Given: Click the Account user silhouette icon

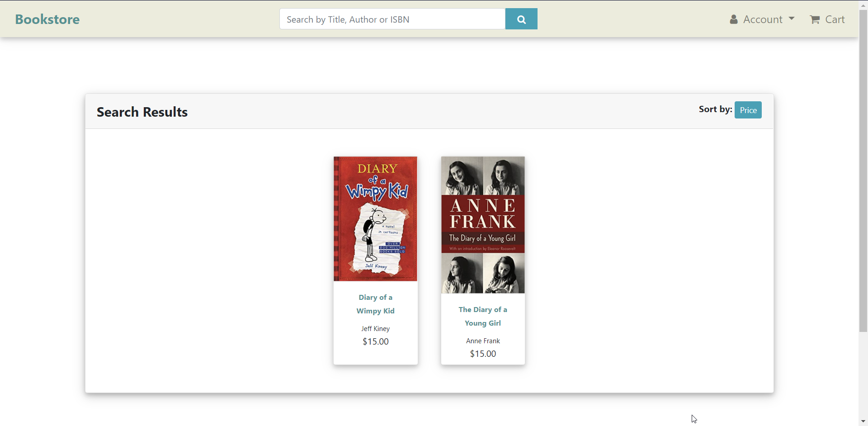Looking at the screenshot, I should coord(733,19).
